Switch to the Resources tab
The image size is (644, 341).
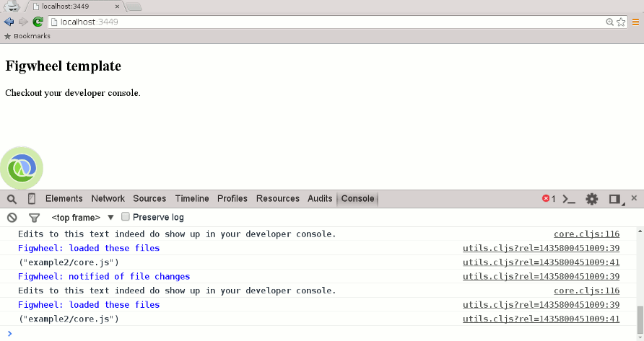(278, 198)
